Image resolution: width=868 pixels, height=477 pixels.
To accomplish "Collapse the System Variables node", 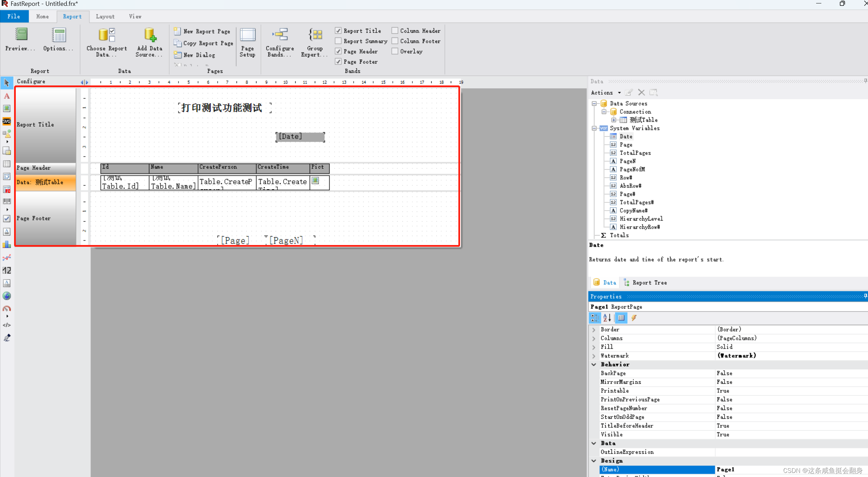I will [594, 128].
